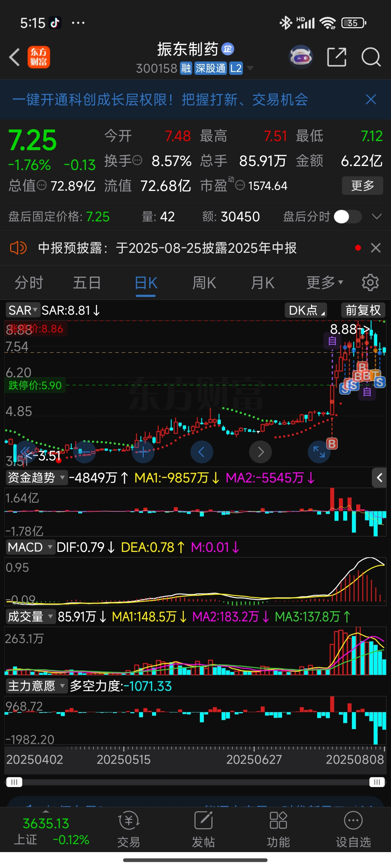Grab the right timeline range handle
Viewport: 391px width, 868px height.
click(377, 782)
